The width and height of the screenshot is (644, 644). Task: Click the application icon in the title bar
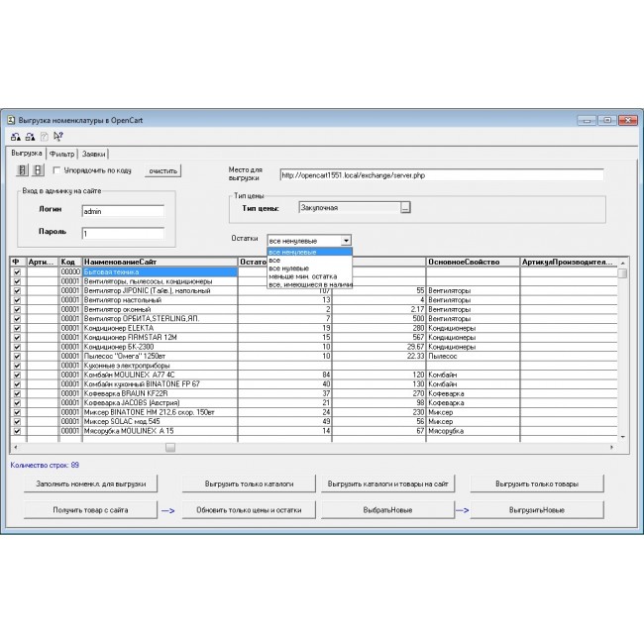11,119
